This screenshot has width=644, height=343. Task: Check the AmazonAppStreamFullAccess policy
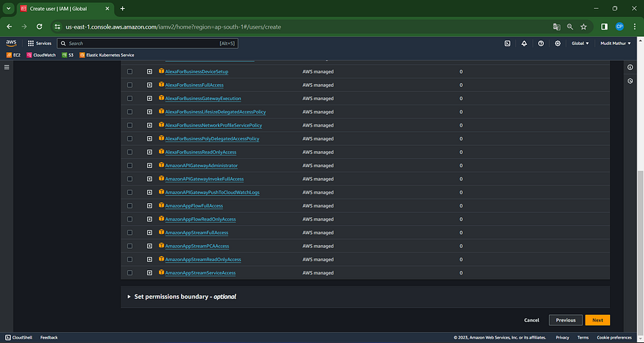pyautogui.click(x=130, y=233)
